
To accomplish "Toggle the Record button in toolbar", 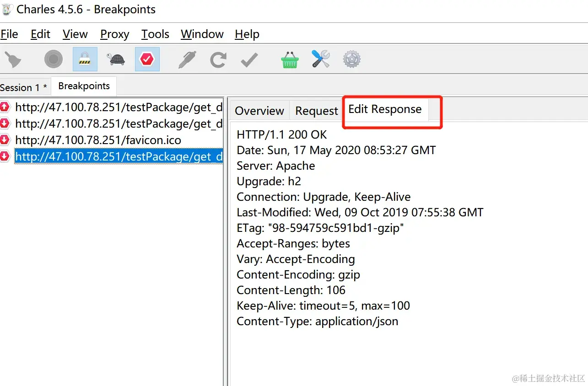I will [54, 59].
